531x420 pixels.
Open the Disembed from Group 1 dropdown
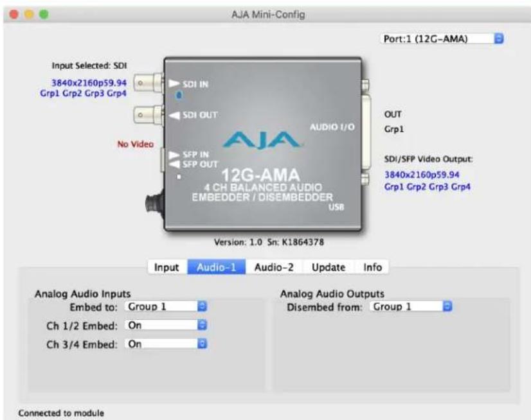point(411,306)
